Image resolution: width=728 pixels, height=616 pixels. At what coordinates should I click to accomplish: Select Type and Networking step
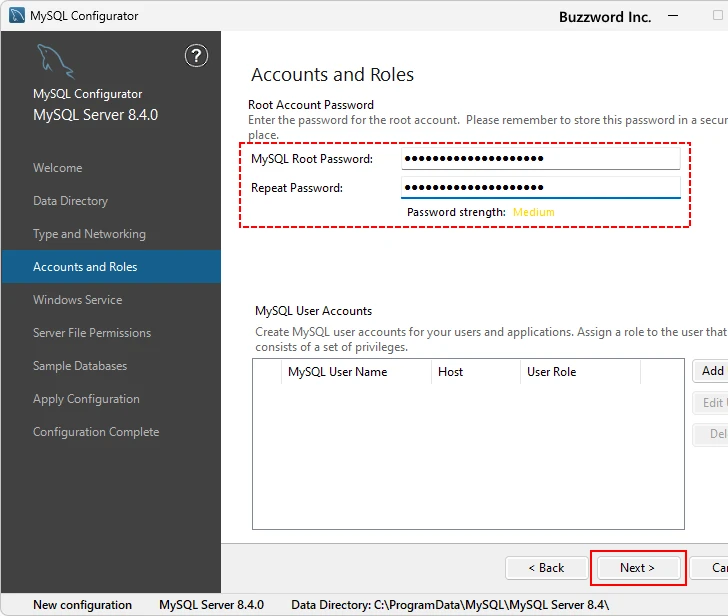click(x=89, y=234)
